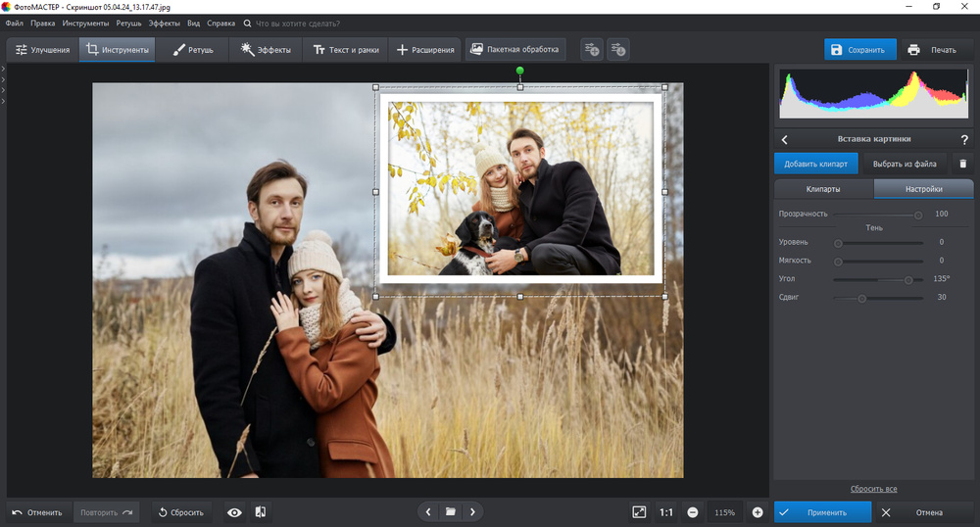The width and height of the screenshot is (980, 527).
Task: Click the zoom in plus icon
Action: point(758,512)
